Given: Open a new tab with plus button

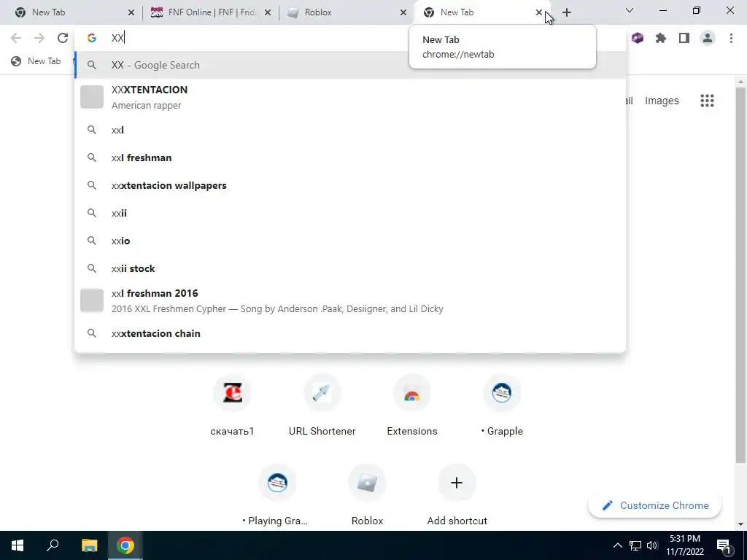Looking at the screenshot, I should click(x=566, y=12).
